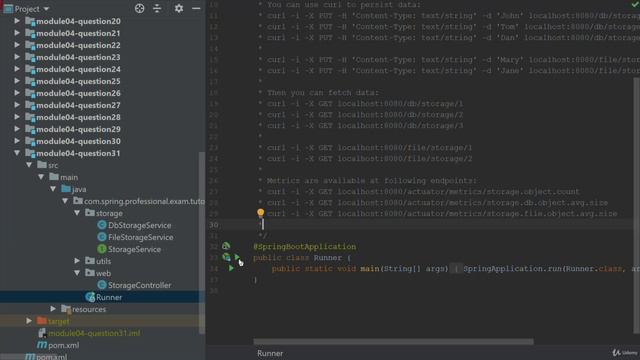
Task: Collapse the storage package
Action: coord(77,213)
